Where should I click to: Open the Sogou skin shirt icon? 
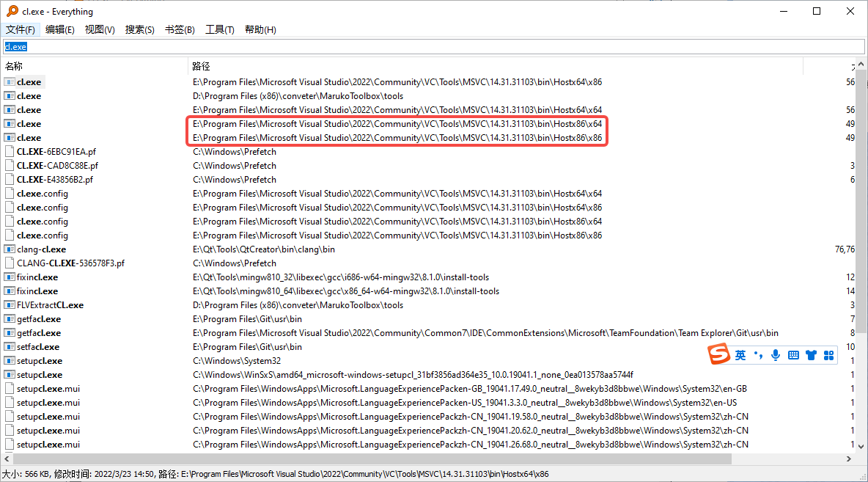point(811,355)
